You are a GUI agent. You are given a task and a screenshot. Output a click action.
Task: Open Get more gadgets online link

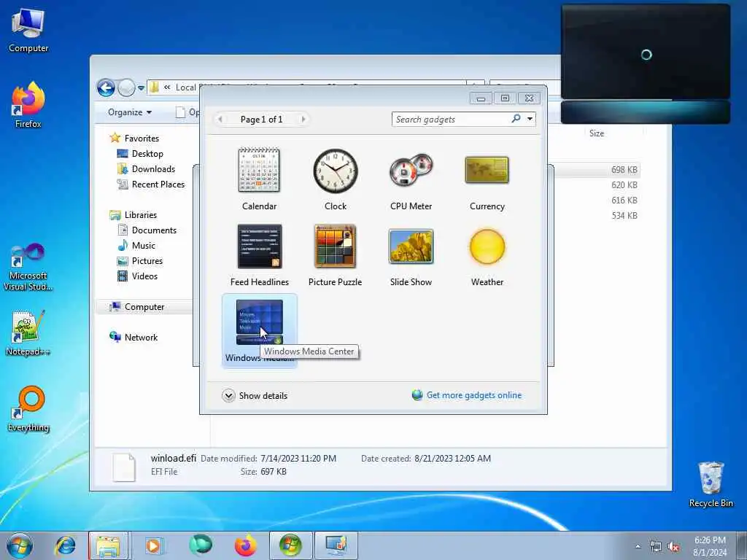pos(474,395)
